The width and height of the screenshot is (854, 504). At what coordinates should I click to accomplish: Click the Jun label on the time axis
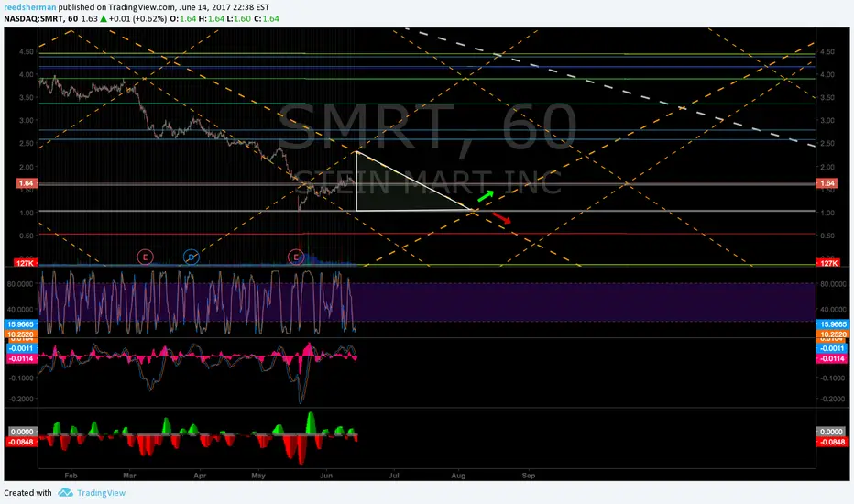click(325, 475)
